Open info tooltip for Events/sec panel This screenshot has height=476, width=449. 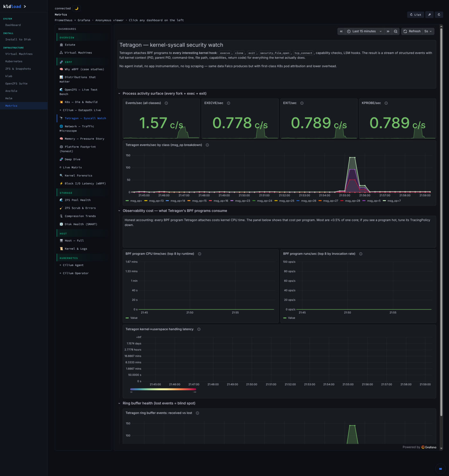point(166,103)
